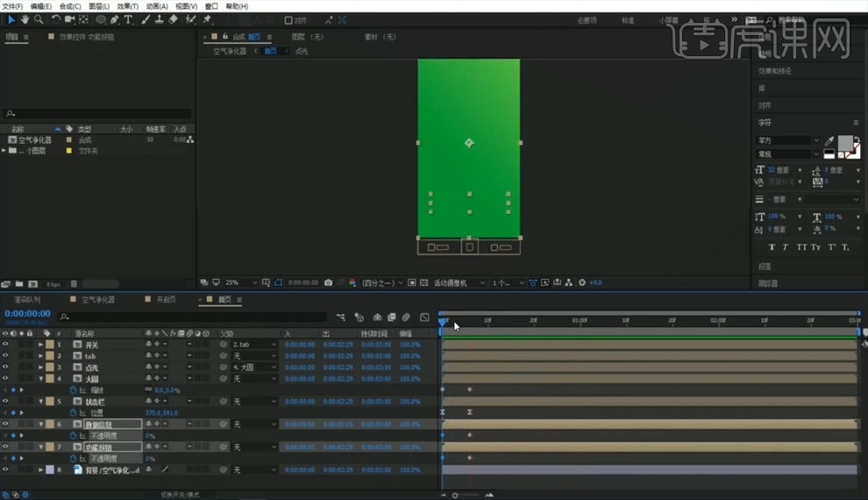Expand layer 3 点亮 properties
The image size is (868, 500).
click(x=40, y=368)
